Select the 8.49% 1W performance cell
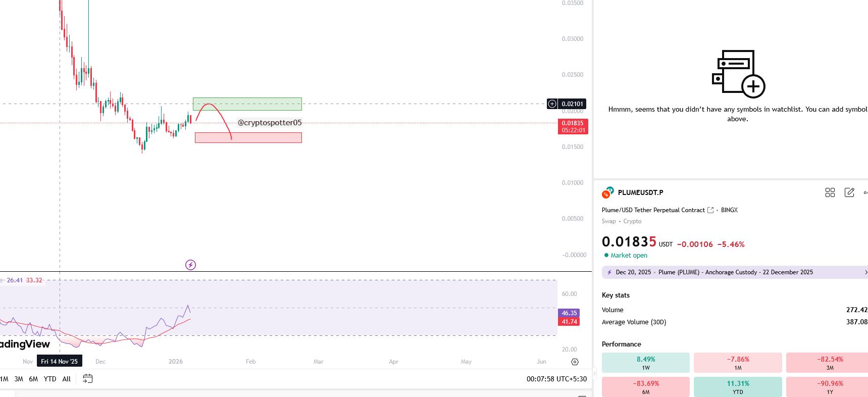 point(646,363)
